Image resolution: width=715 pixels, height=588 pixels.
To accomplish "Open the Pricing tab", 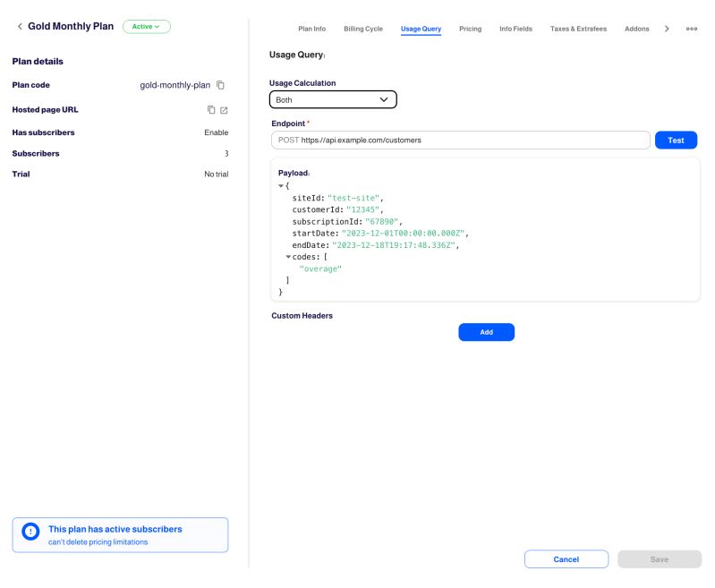I will click(x=470, y=29).
